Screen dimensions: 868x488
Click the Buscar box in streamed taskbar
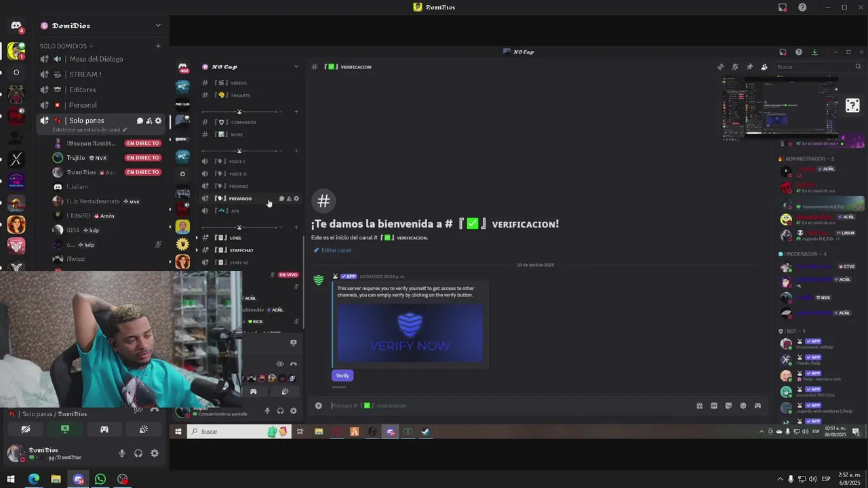point(238,432)
